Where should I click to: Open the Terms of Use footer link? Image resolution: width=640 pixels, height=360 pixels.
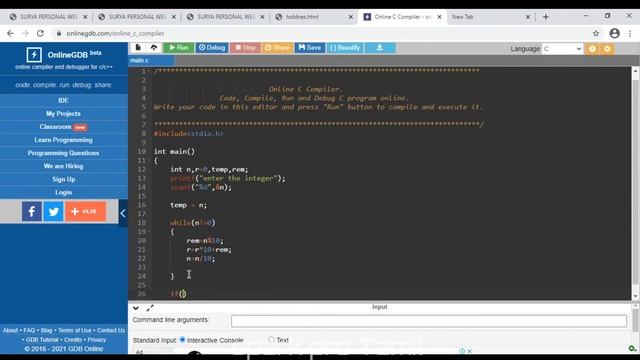pos(75,330)
